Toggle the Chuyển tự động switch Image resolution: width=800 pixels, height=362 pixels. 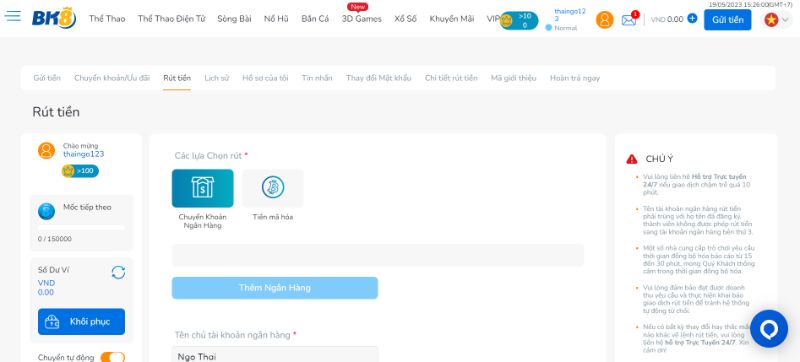(113, 357)
